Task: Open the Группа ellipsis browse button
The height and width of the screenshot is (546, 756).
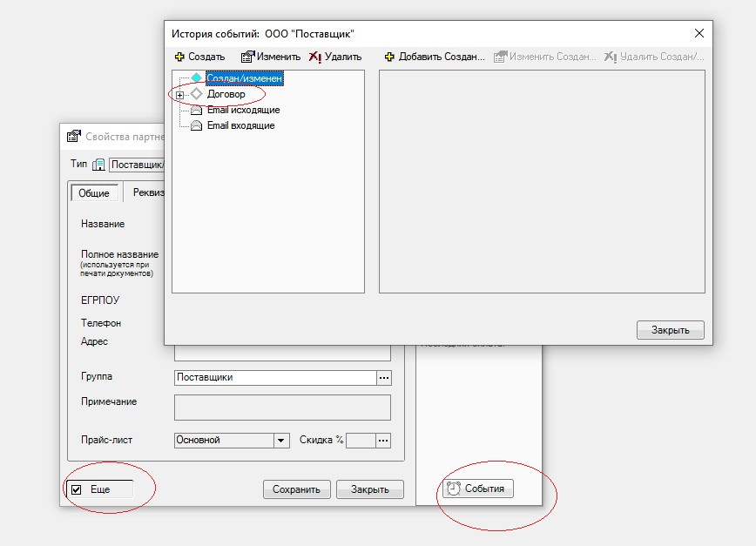Action: (384, 378)
